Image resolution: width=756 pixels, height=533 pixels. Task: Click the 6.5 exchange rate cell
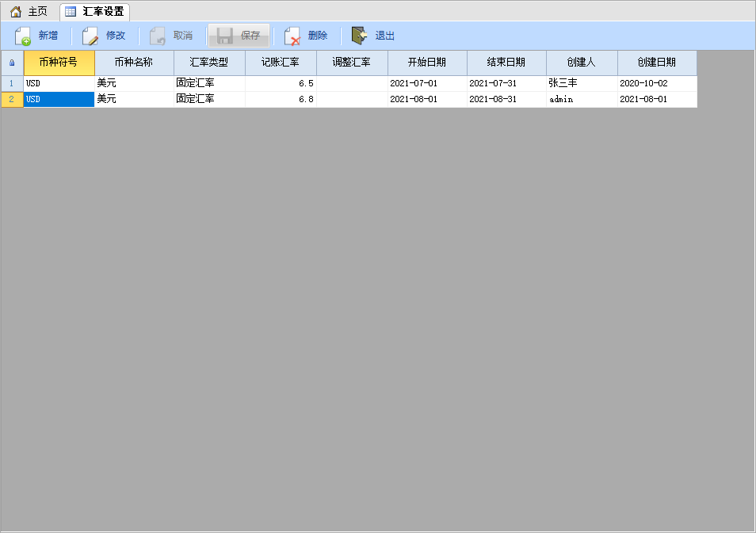281,83
